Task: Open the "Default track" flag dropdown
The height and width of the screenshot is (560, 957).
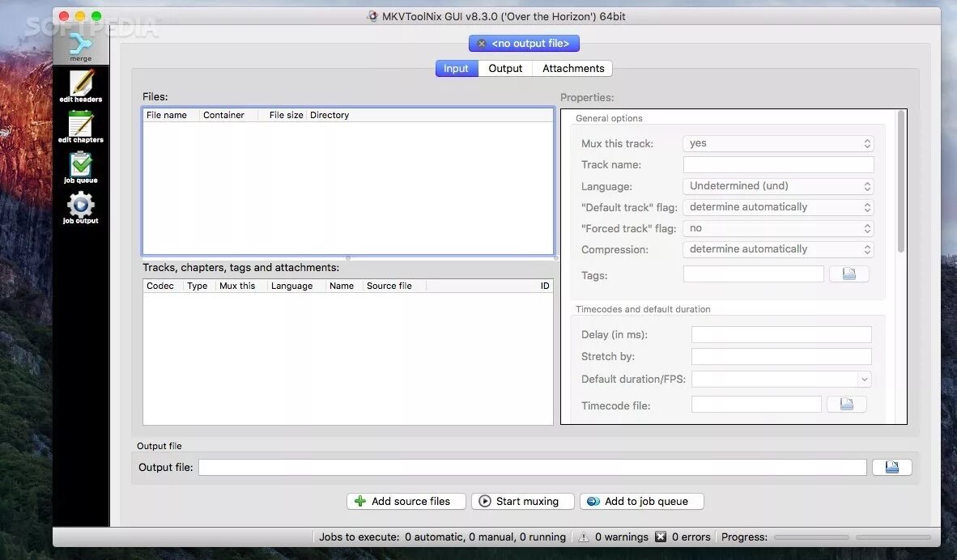Action: [x=778, y=207]
